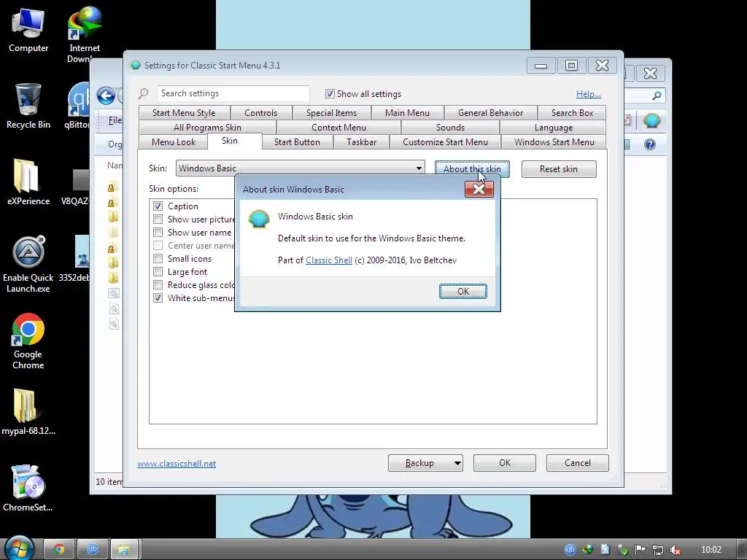Screen dimensions: 747x560
Task: Enable Reduce glass color option
Action: [158, 285]
